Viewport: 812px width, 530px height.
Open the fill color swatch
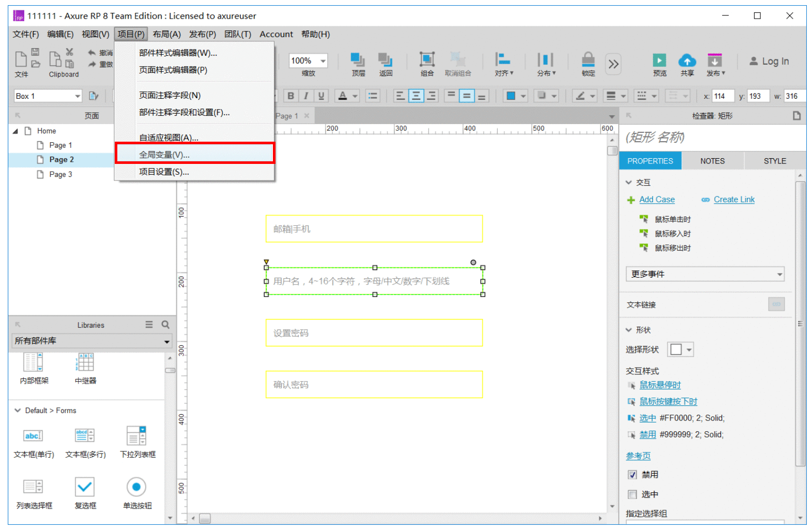point(511,96)
